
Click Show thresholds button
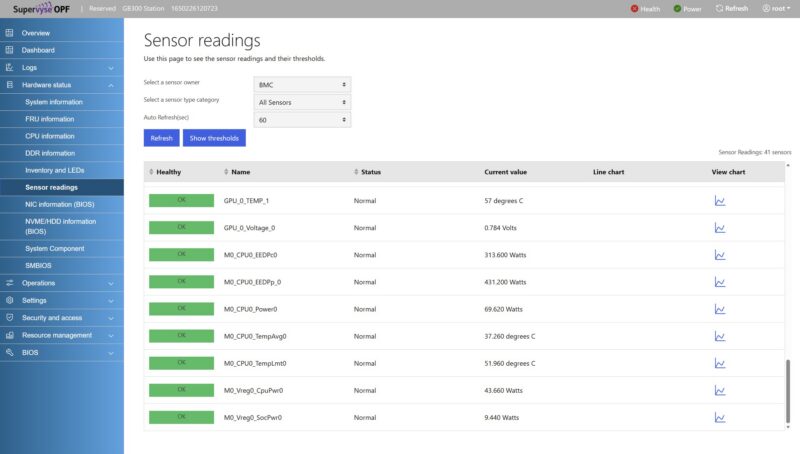(214, 138)
